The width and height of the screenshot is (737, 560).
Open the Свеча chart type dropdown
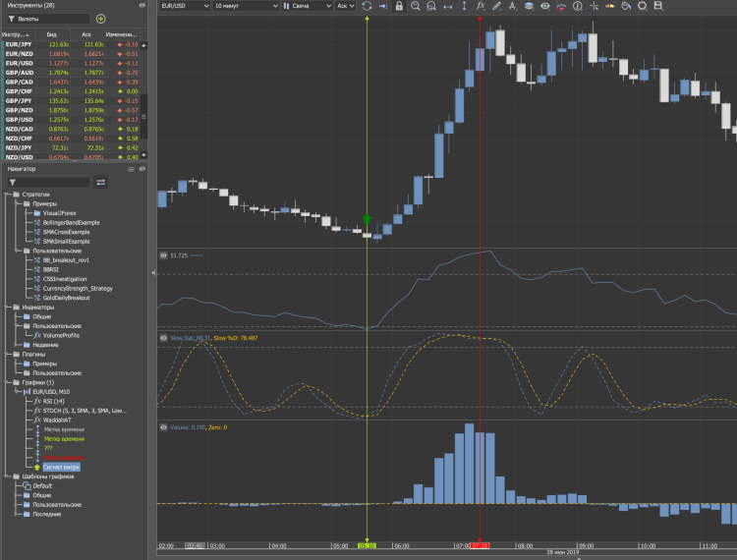[x=307, y=6]
